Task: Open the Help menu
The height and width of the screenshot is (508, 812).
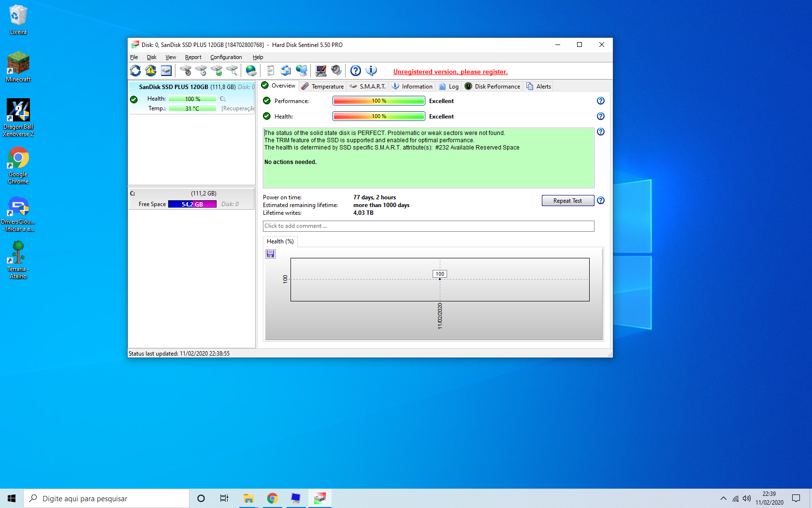Action: click(258, 57)
